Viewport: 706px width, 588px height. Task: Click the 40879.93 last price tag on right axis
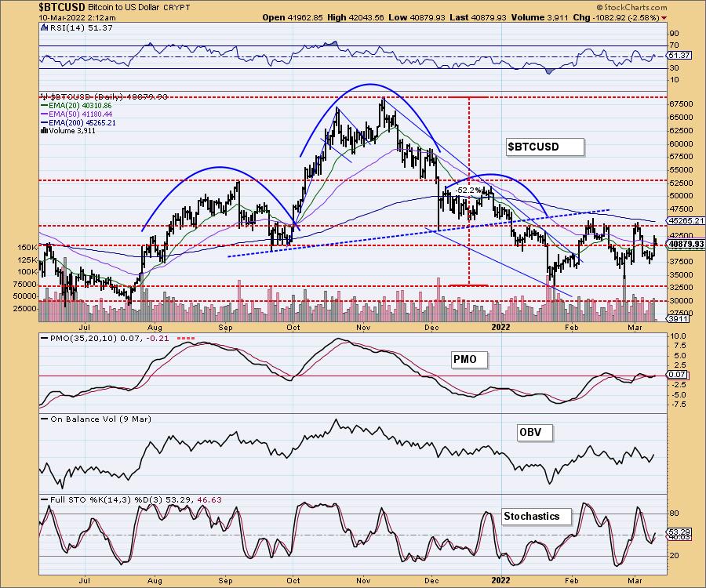click(x=686, y=244)
